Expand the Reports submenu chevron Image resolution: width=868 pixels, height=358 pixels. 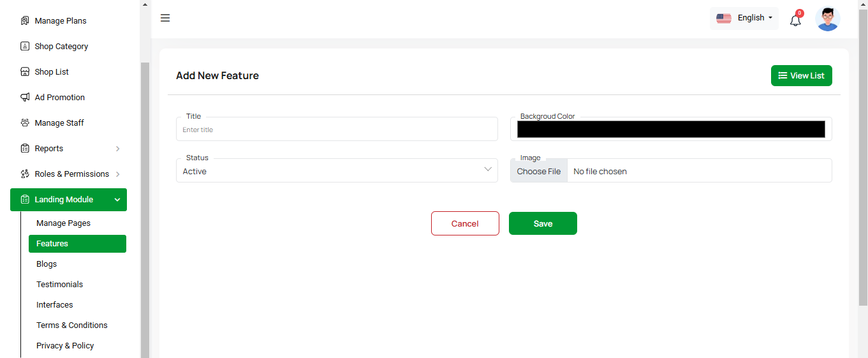pyautogui.click(x=117, y=149)
